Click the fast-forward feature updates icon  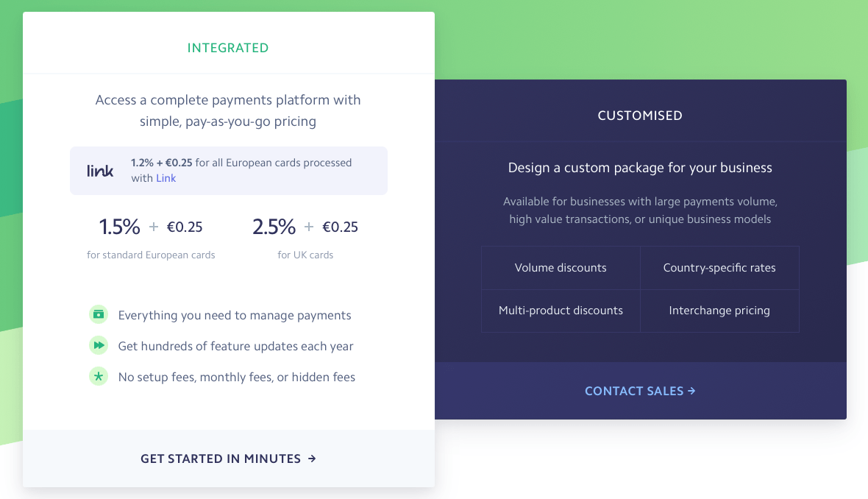point(99,345)
